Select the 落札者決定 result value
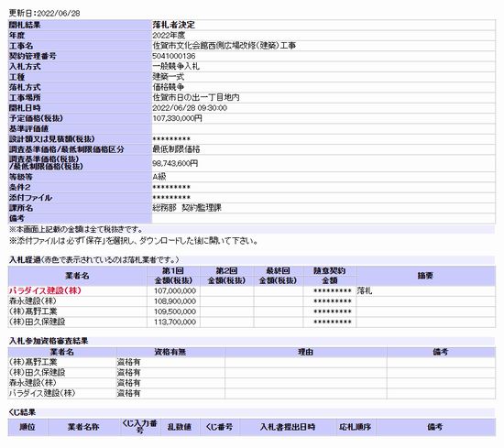 173,25
